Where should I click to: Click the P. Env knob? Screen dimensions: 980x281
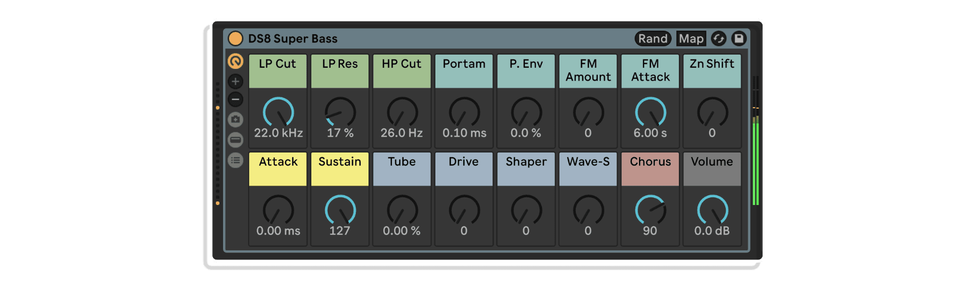(526, 112)
